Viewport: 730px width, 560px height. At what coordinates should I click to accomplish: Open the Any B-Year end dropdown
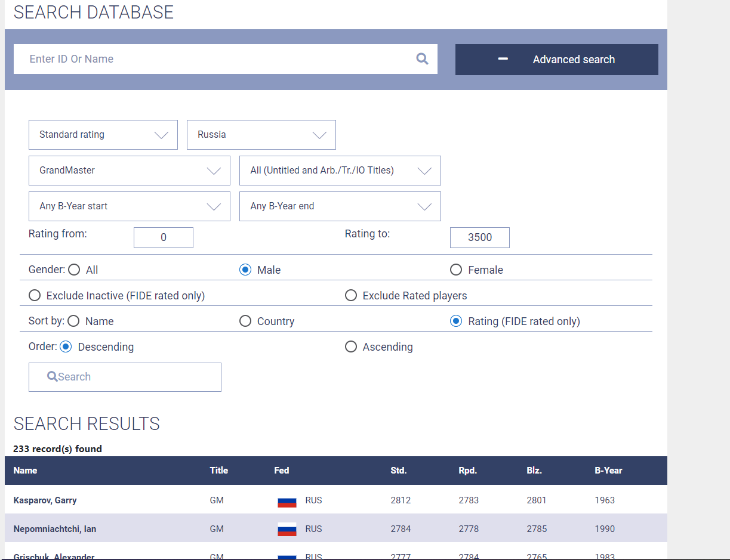coord(340,206)
